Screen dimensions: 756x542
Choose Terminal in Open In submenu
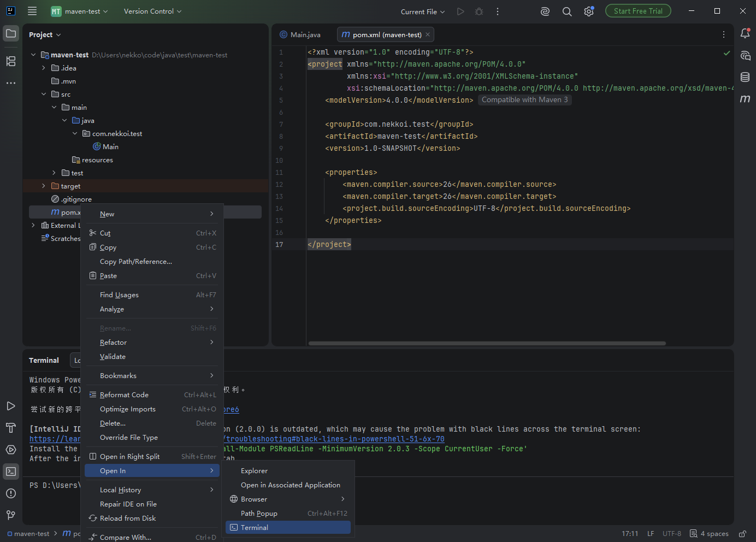click(288, 527)
